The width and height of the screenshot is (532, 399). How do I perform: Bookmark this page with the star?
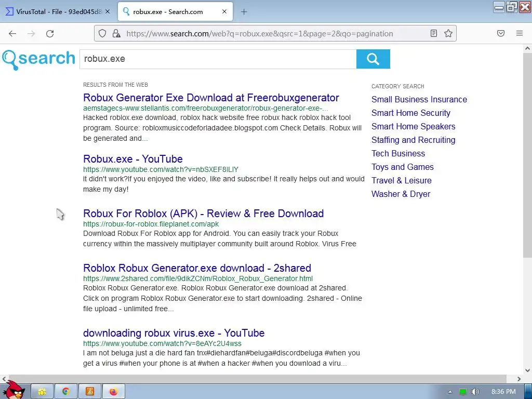coord(448,33)
